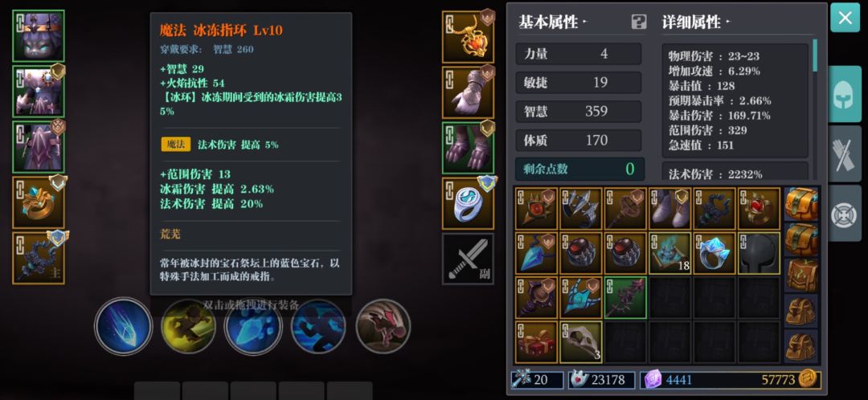This screenshot has height=400, width=868.
Task: Click the detailed stats scrollbar
Action: coord(815,55)
